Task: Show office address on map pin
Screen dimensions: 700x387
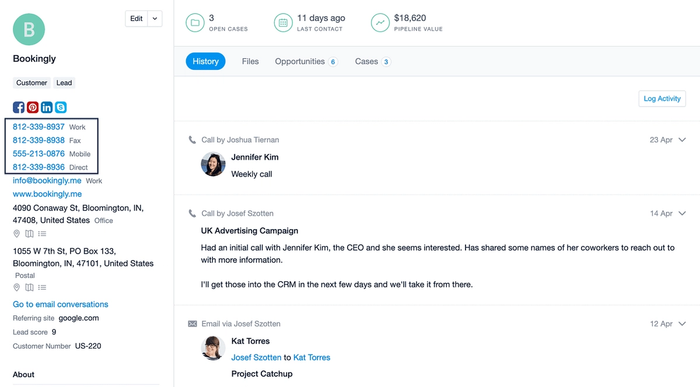Action: (x=17, y=233)
